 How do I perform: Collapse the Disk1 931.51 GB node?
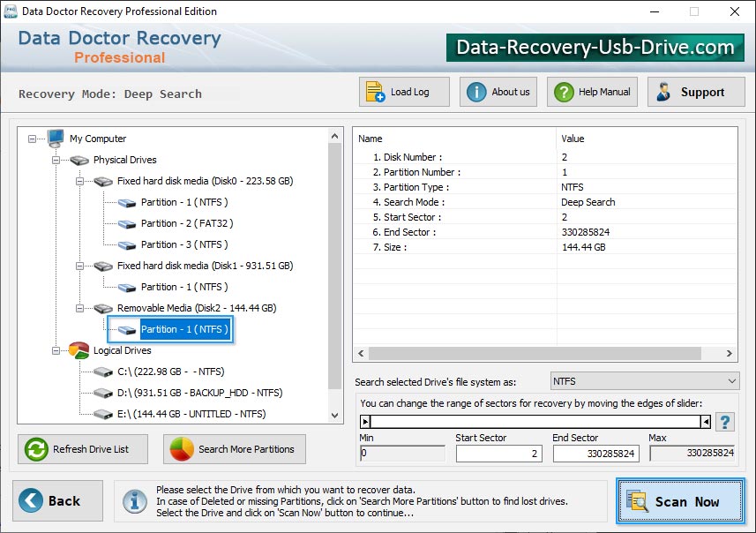[79, 266]
